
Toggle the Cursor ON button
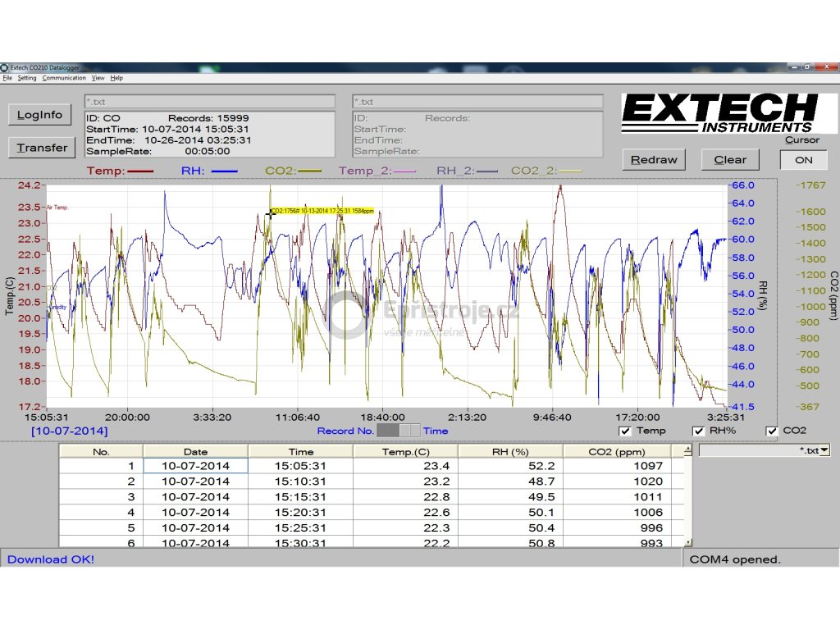pos(804,160)
